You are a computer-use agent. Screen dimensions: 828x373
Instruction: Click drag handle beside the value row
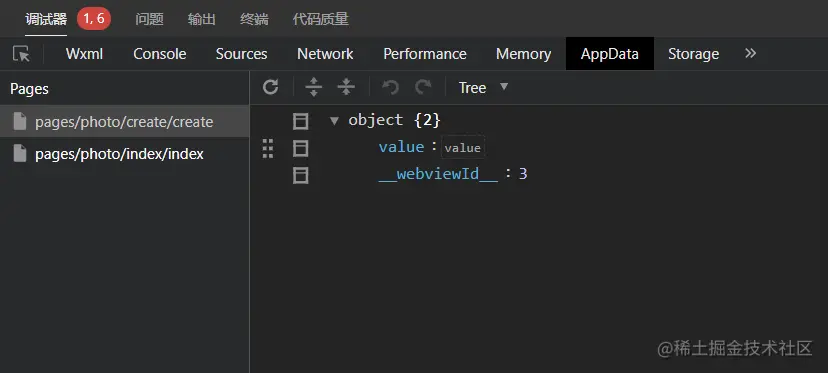click(x=268, y=148)
